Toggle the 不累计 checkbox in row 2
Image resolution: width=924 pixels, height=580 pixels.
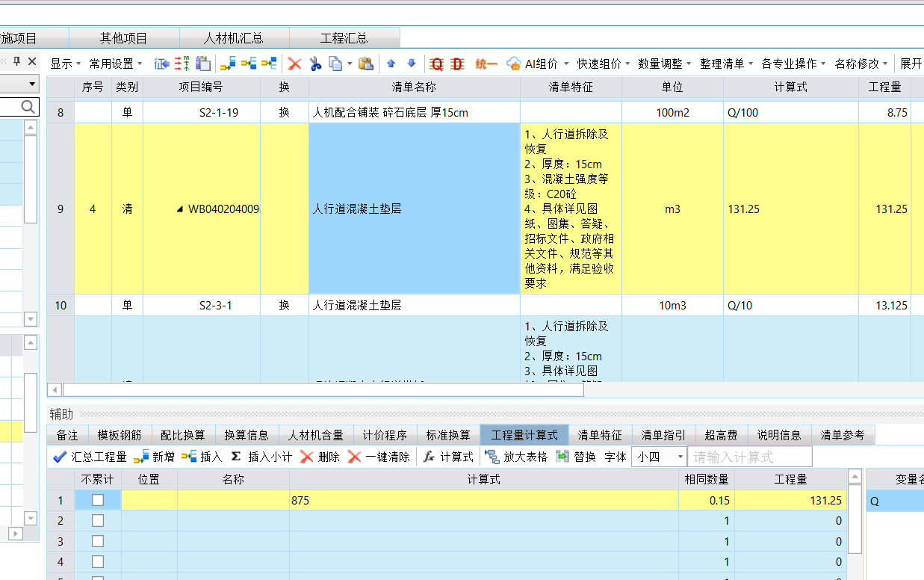click(98, 521)
